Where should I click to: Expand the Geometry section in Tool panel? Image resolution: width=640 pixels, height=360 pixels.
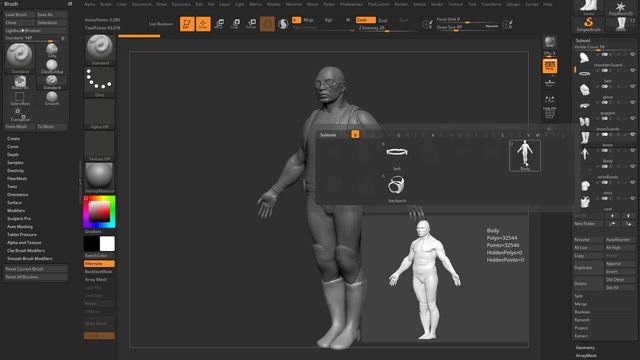pyautogui.click(x=585, y=348)
